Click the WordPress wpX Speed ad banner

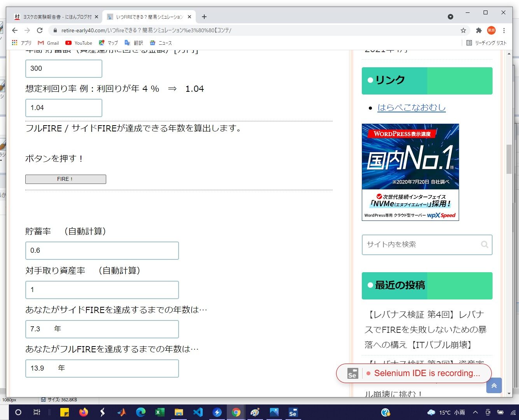tap(410, 172)
